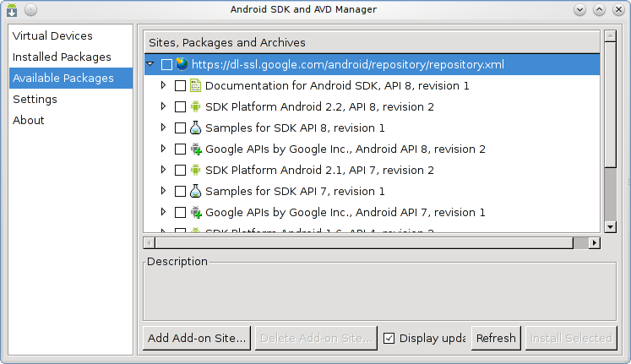Click the vertical scrollbar down arrow
The image size is (631, 364).
[x=610, y=226]
